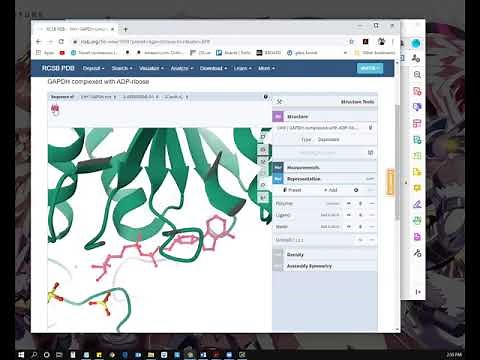Open Windows taskbar search
480x360 pixels.
34,355
